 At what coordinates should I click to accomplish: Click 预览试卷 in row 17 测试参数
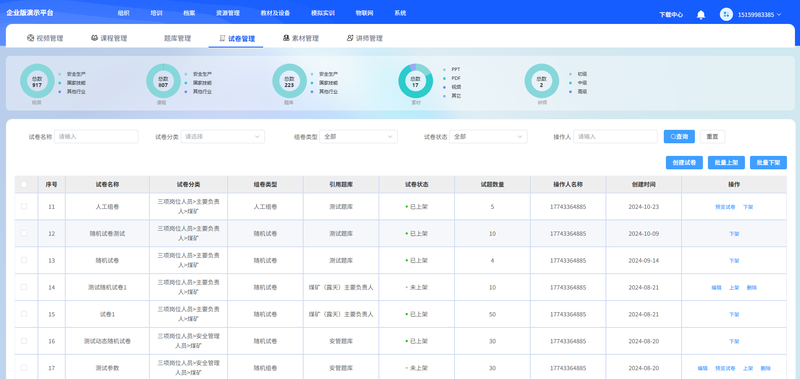coord(725,368)
